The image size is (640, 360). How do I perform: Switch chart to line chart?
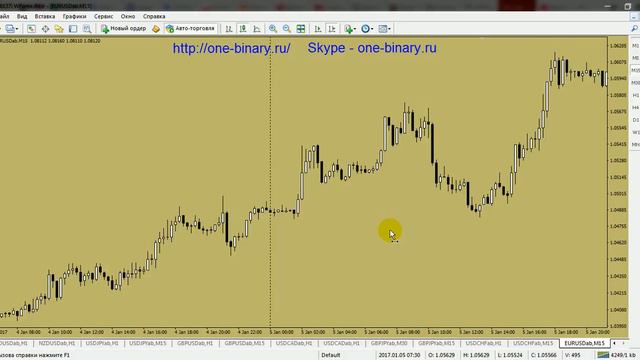click(257, 29)
